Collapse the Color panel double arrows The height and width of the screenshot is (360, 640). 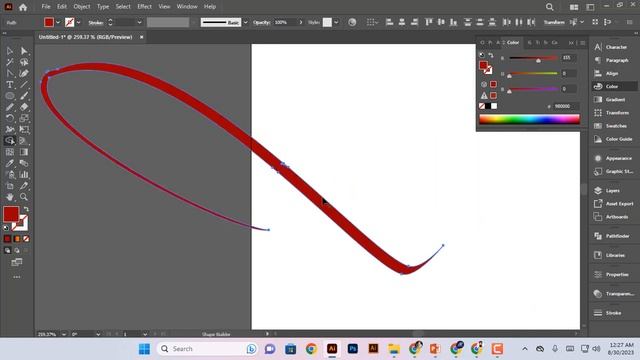click(x=571, y=42)
